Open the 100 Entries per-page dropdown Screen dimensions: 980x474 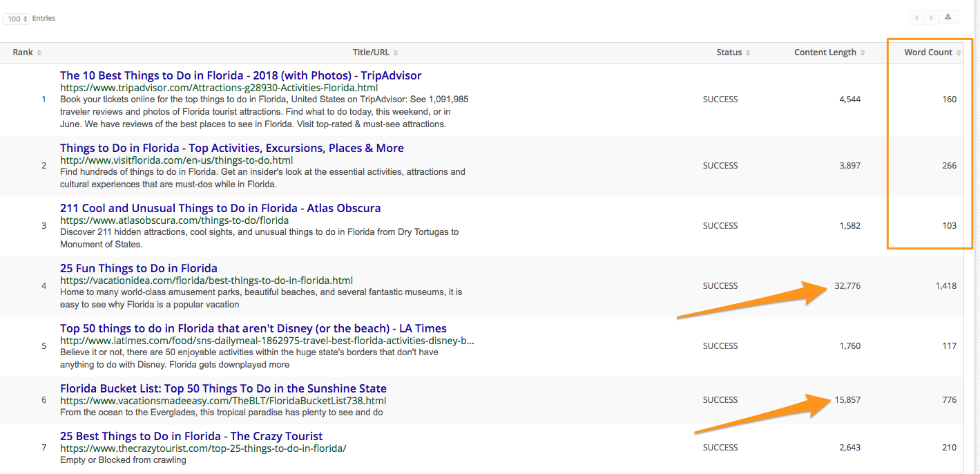click(x=16, y=19)
